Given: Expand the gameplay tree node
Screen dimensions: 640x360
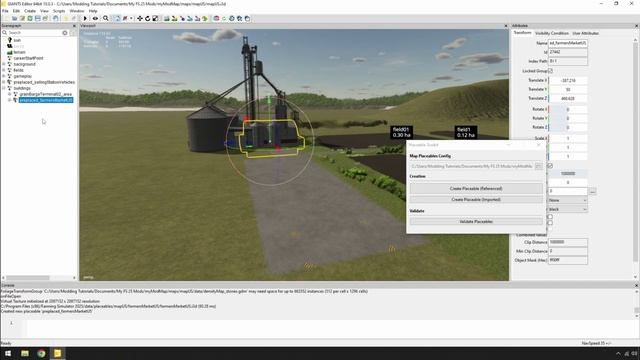Looking at the screenshot, I should coord(4,76).
